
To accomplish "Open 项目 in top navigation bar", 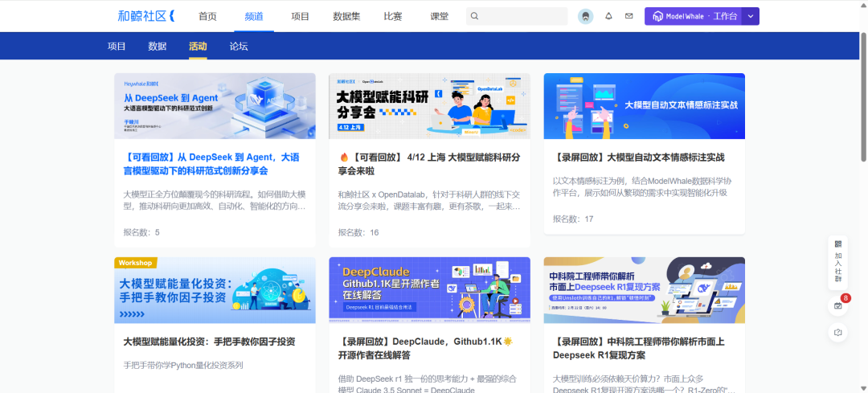I will click(300, 16).
